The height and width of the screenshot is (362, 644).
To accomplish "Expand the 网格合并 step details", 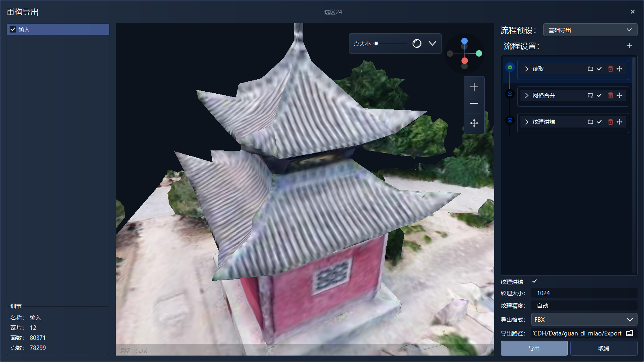I will [x=526, y=95].
